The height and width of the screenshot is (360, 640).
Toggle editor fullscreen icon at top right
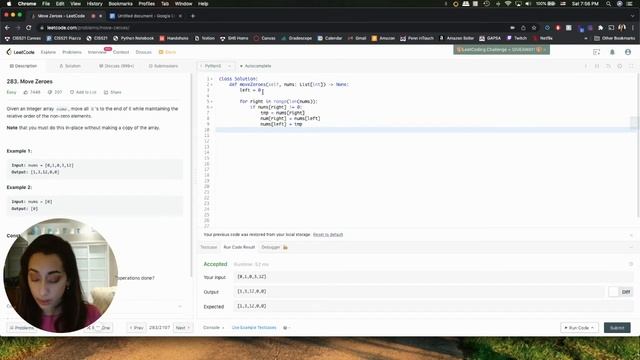click(631, 66)
